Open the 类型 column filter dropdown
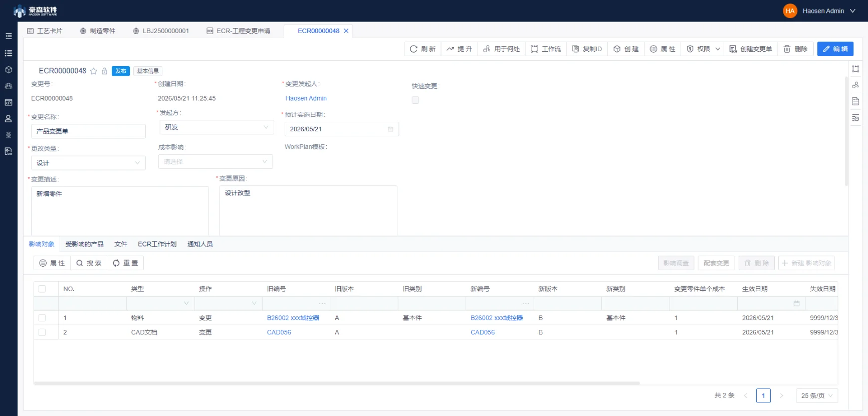Image resolution: width=868 pixels, height=416 pixels. 160,303
